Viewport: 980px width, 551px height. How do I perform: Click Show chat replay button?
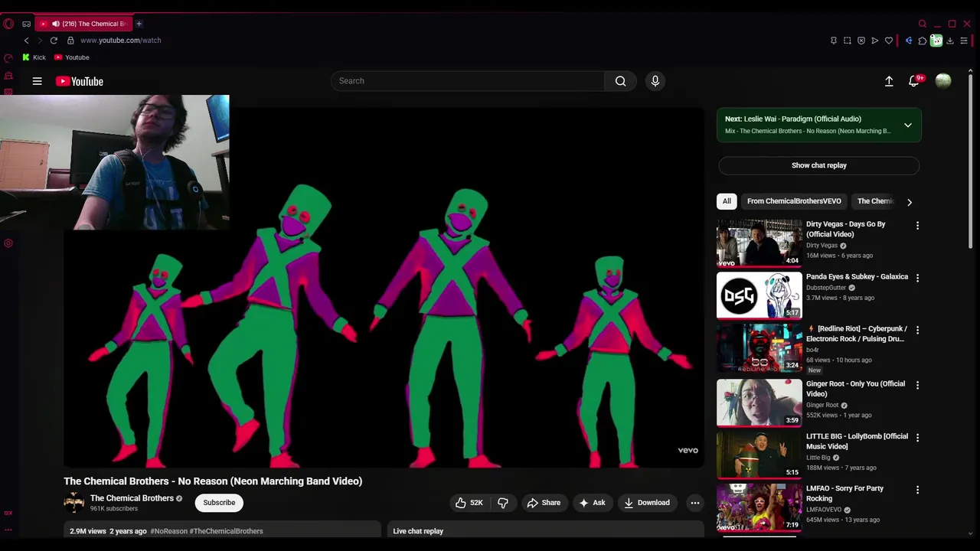(818, 165)
